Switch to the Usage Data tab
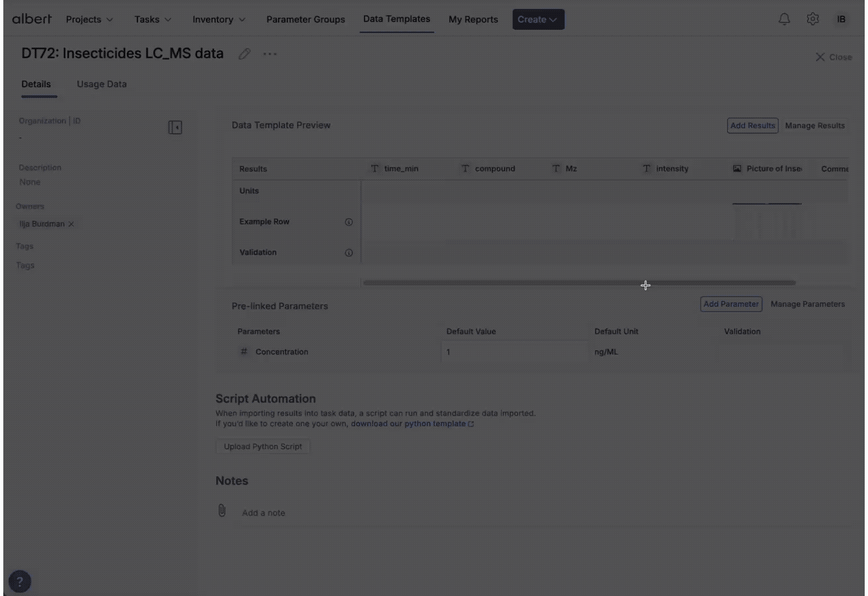 pos(102,84)
